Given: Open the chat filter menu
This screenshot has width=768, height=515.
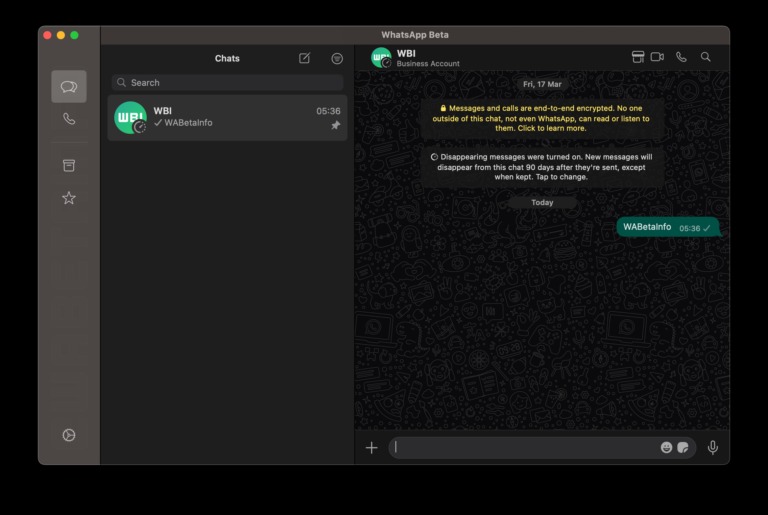Looking at the screenshot, I should pyautogui.click(x=337, y=58).
